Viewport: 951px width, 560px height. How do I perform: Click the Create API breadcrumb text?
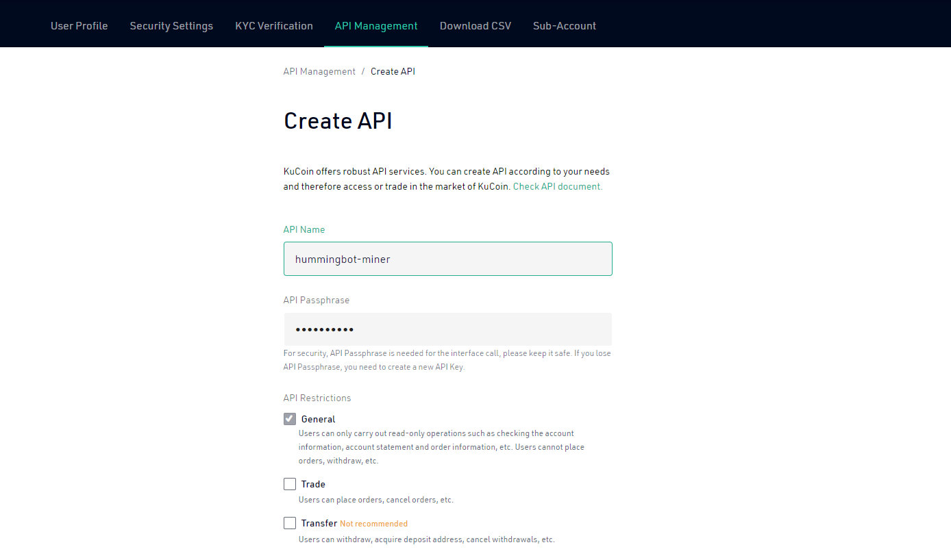pyautogui.click(x=393, y=71)
